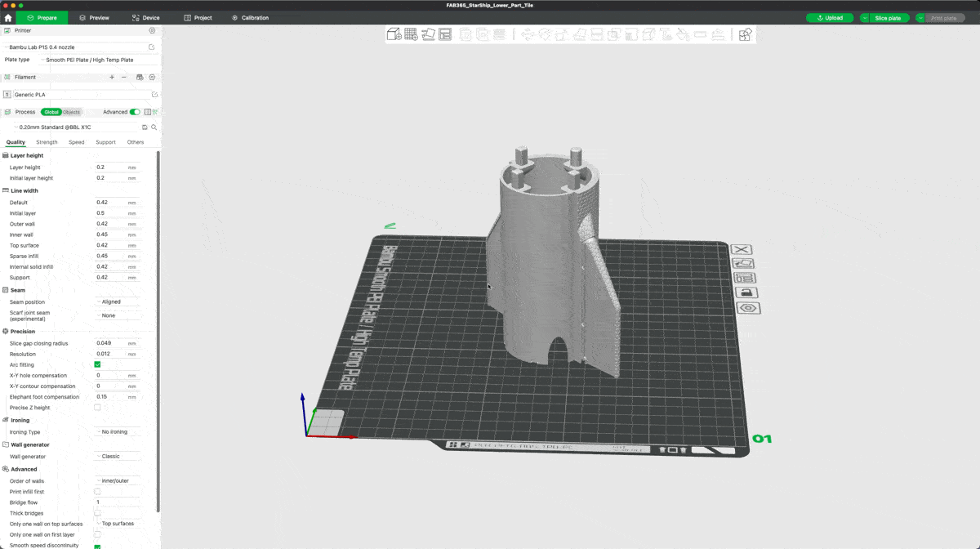Enable the Precise Z height checkbox
Viewport: 980px width, 549px height.
97,407
